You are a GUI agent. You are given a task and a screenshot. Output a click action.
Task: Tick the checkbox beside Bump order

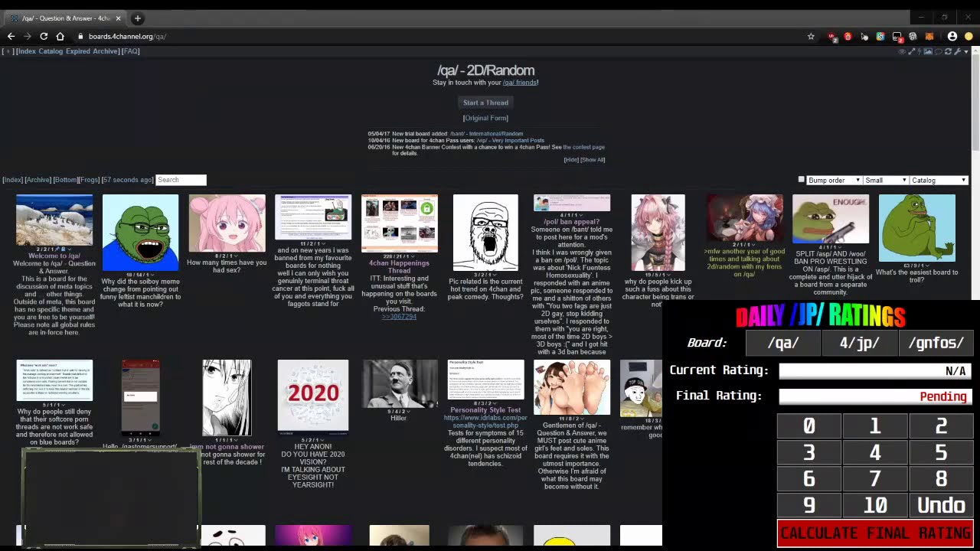802,180
